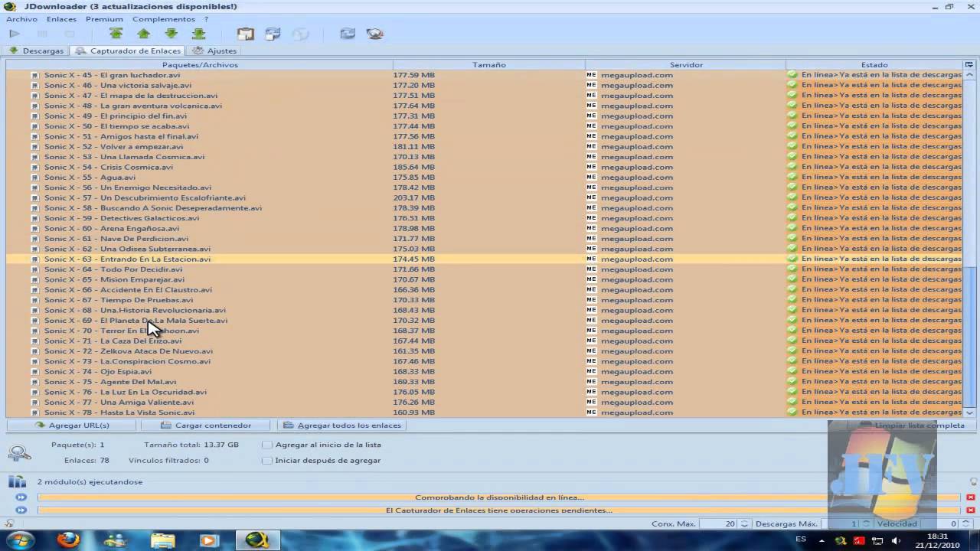
Task: Sort by Tamaño column header
Action: [x=489, y=65]
